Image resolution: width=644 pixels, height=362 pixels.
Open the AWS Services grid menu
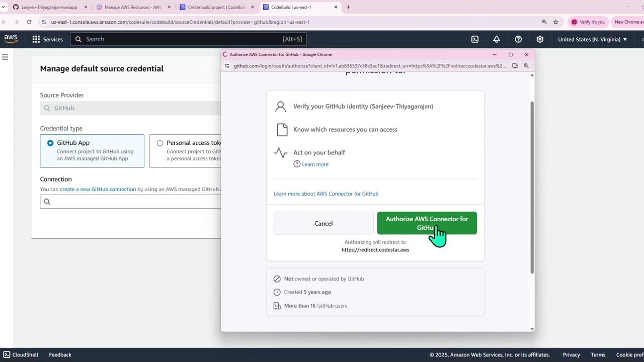[36, 39]
